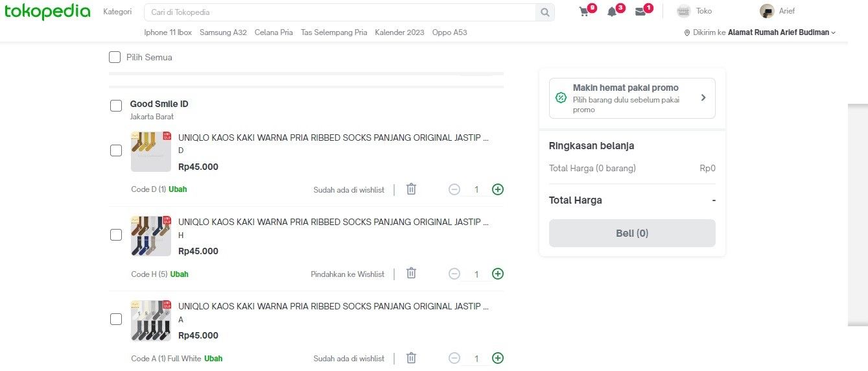
Task: Open product title of variant D socks
Action: click(333, 138)
